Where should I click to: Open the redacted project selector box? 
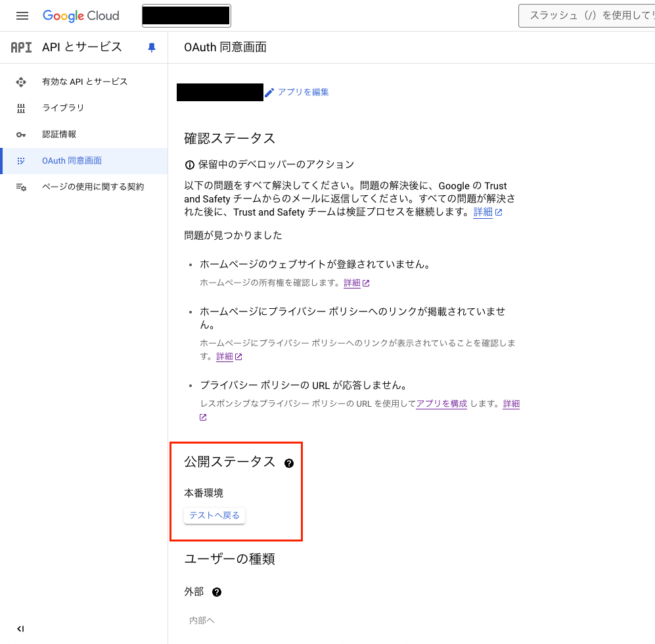[x=187, y=16]
